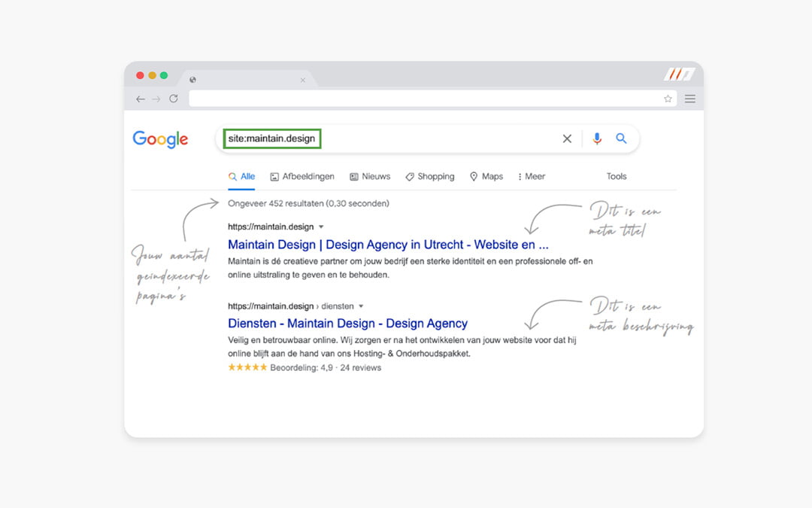Expand the Meer menu
Image resolution: width=812 pixels, height=508 pixels.
click(532, 176)
